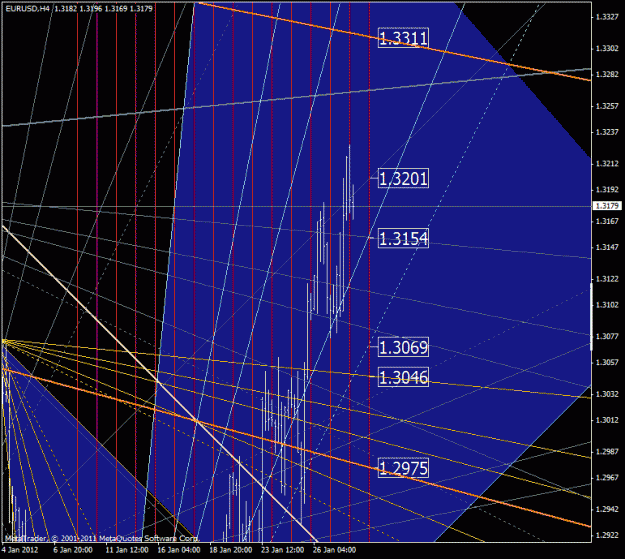Select the 1.2975 price label

click(x=403, y=468)
